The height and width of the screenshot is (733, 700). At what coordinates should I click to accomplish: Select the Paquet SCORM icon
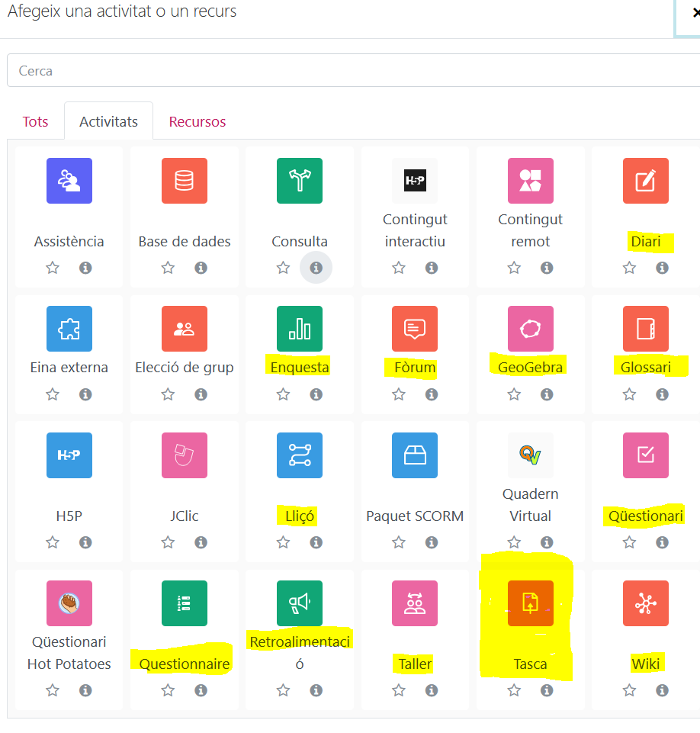tap(415, 455)
